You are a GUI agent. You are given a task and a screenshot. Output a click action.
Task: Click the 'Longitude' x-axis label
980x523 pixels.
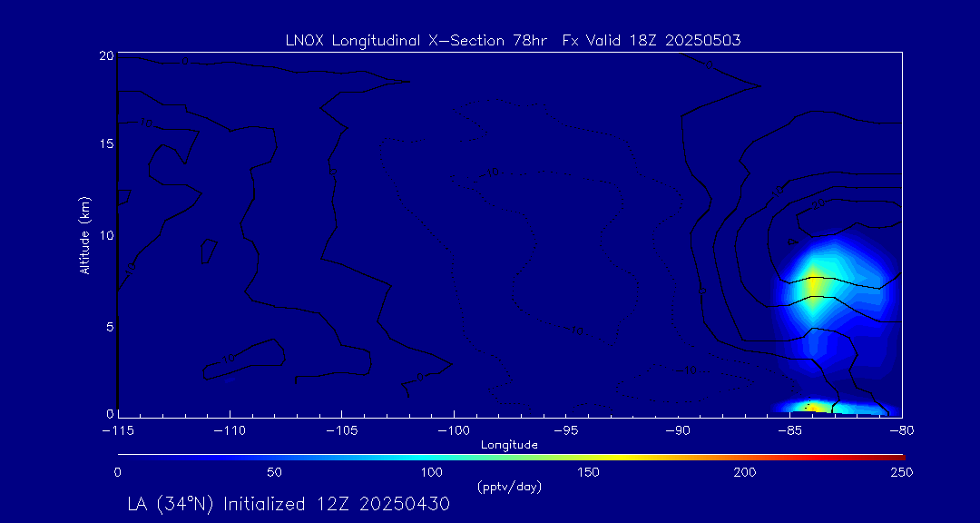pyautogui.click(x=509, y=446)
